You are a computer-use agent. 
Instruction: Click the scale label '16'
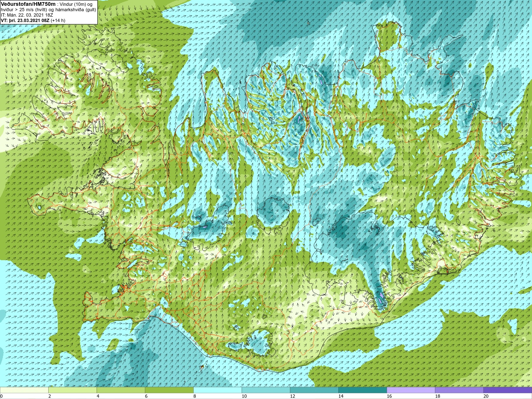click(389, 396)
